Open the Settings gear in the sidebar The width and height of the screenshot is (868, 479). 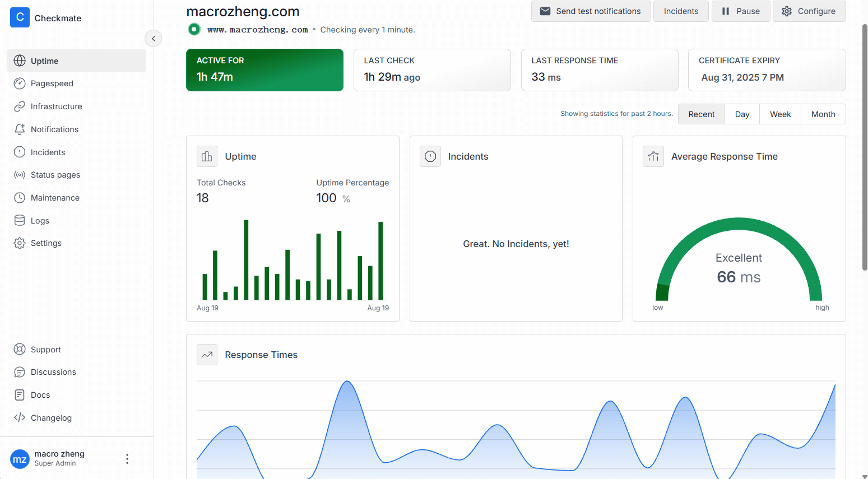click(x=20, y=243)
